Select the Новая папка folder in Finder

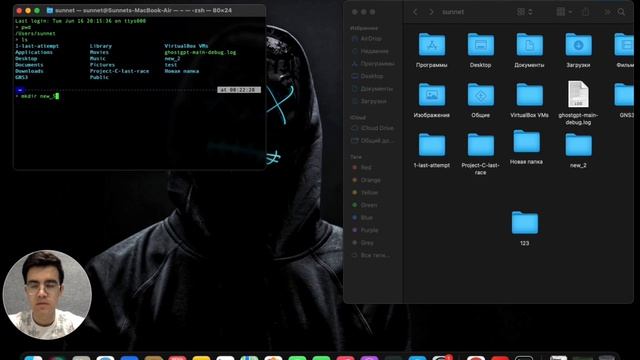click(527, 142)
